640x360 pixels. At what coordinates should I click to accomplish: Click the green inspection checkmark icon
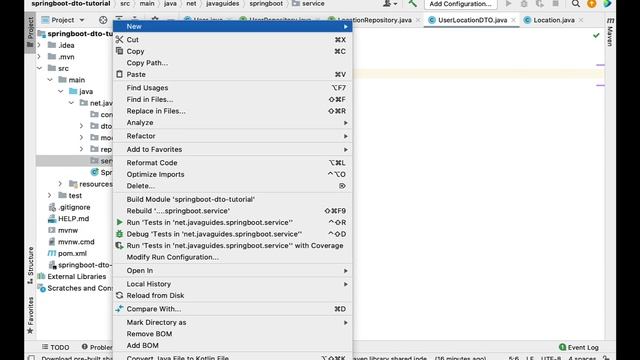click(x=596, y=36)
